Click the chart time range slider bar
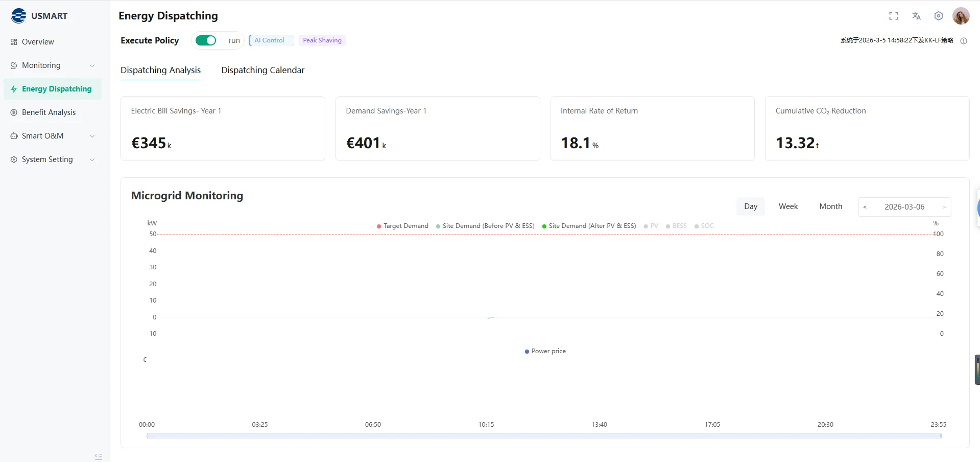This screenshot has width=980, height=462. [543, 436]
